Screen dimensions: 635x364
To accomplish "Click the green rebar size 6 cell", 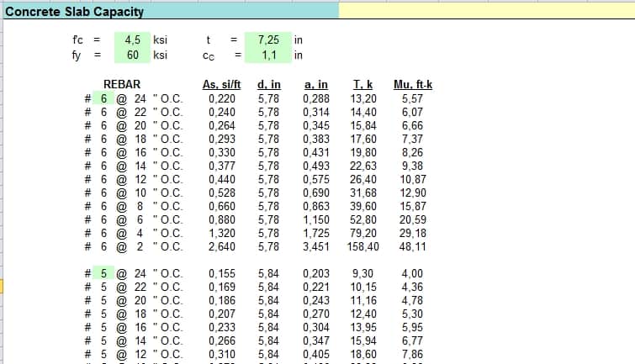I will pyautogui.click(x=104, y=98).
